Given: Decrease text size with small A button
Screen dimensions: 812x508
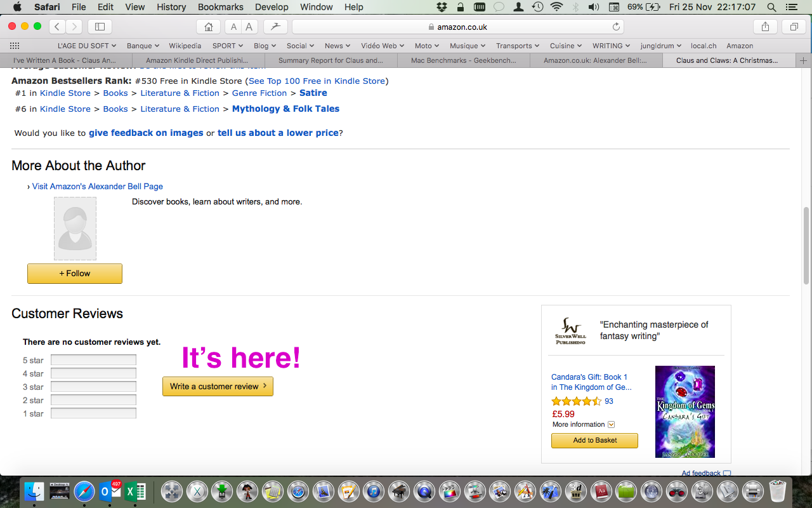Looking at the screenshot, I should tap(233, 27).
